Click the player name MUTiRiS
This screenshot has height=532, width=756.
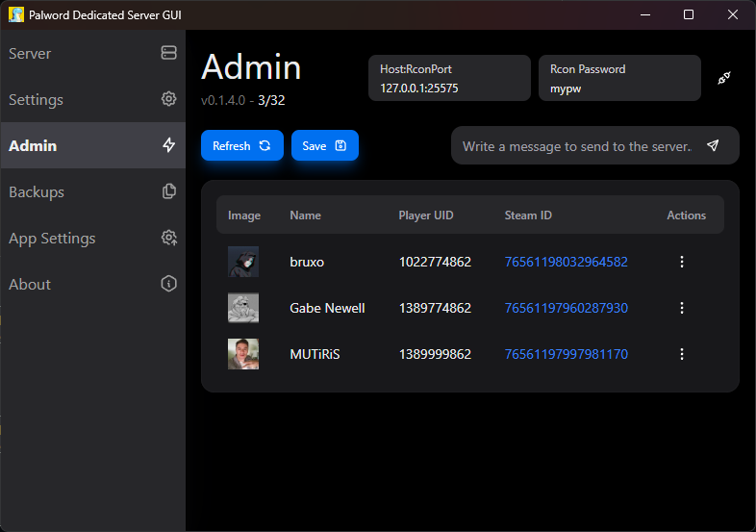coord(315,354)
